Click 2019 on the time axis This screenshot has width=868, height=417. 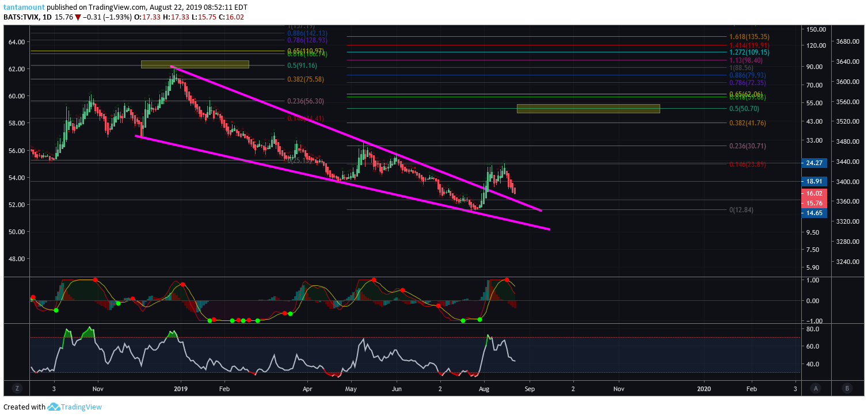coord(181,388)
